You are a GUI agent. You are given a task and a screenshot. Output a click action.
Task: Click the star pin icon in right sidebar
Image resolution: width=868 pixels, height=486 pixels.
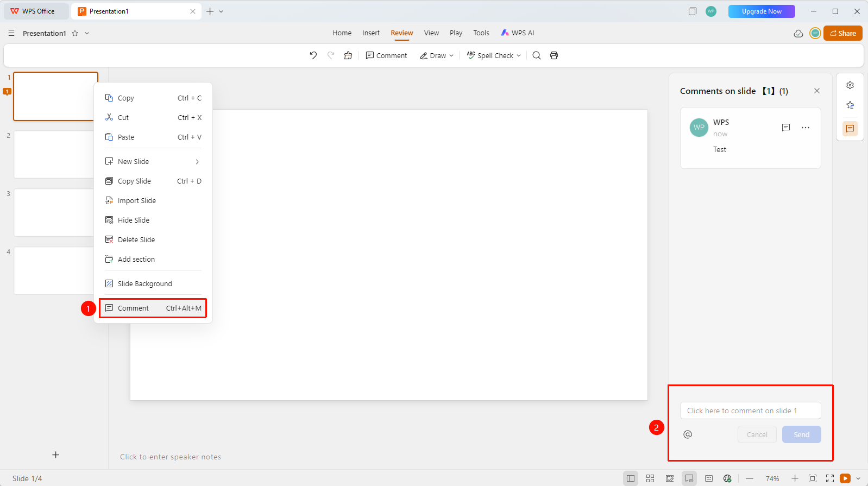(850, 105)
